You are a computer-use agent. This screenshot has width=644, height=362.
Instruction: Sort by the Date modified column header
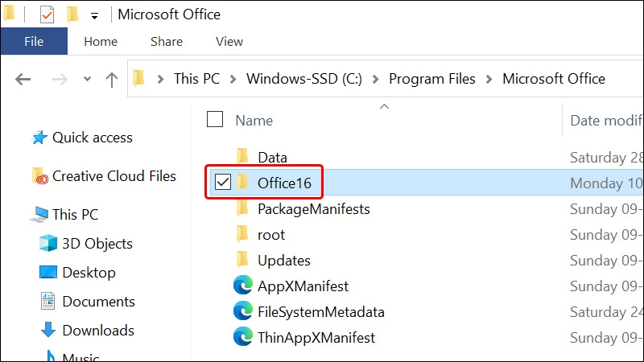(606, 121)
